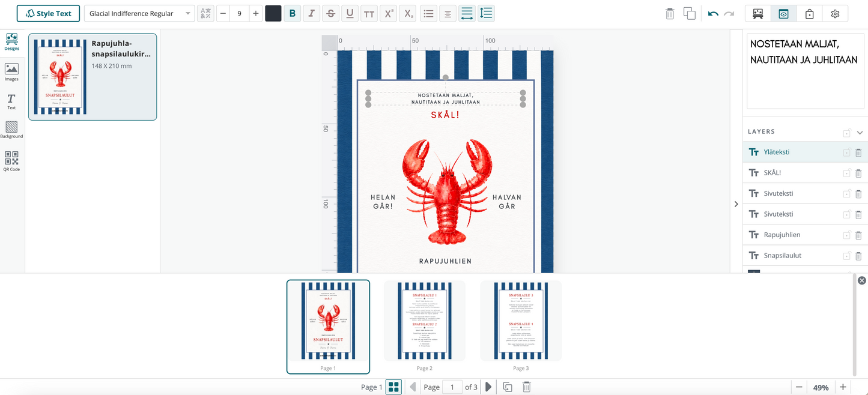Select the Page 2 thumbnail
The image size is (868, 395).
425,321
